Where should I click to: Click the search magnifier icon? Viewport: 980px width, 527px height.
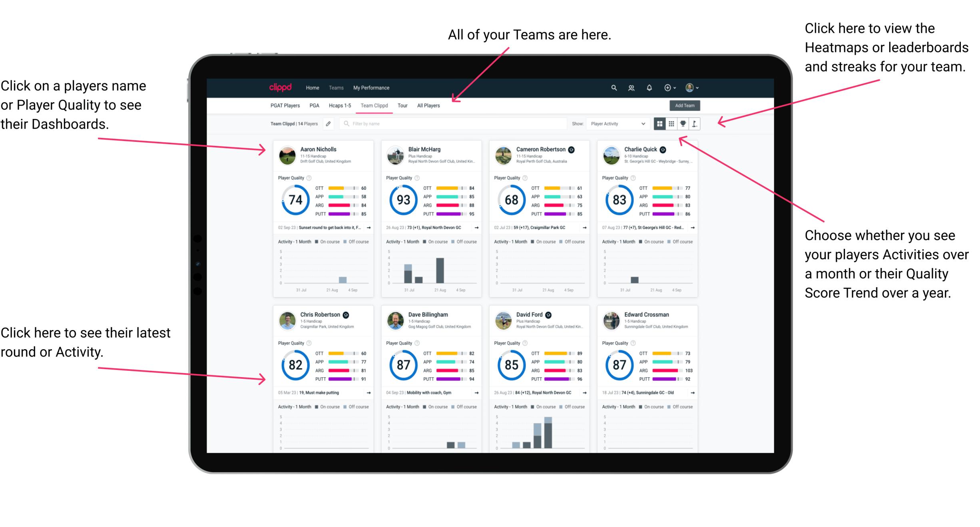[613, 88]
